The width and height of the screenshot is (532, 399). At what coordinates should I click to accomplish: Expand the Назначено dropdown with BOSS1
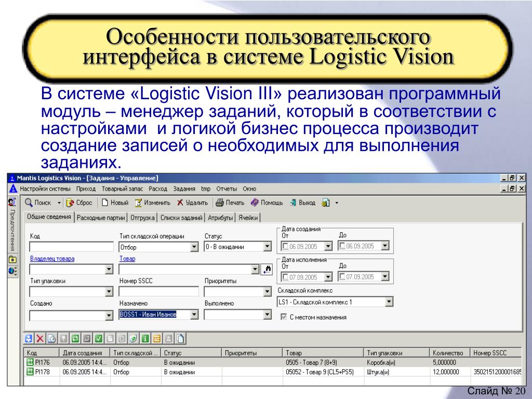(194, 314)
